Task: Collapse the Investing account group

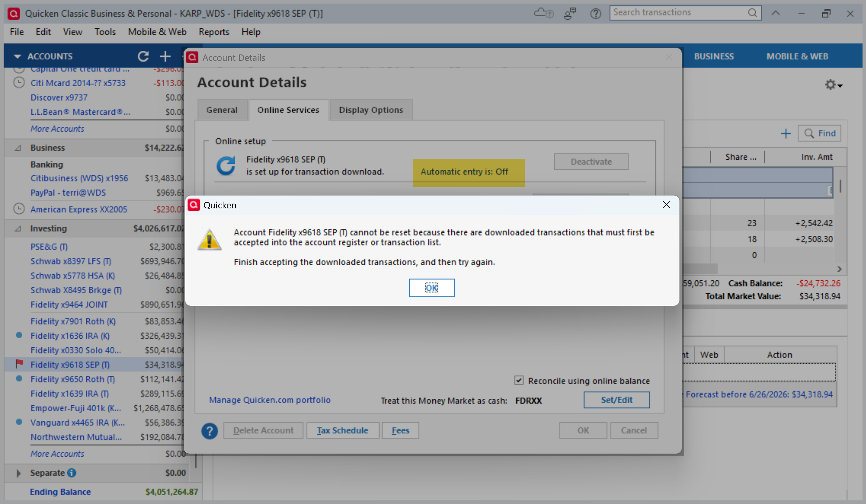Action: point(18,228)
